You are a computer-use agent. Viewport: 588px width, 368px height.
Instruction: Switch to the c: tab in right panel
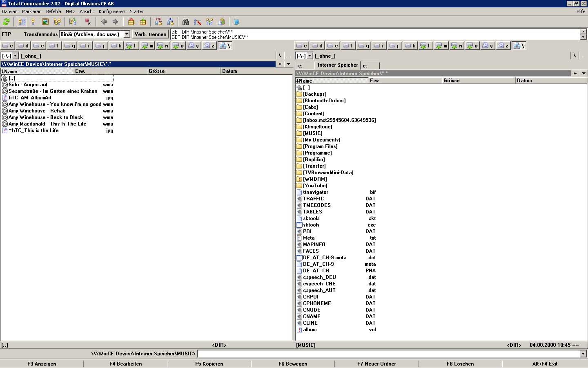[370, 66]
